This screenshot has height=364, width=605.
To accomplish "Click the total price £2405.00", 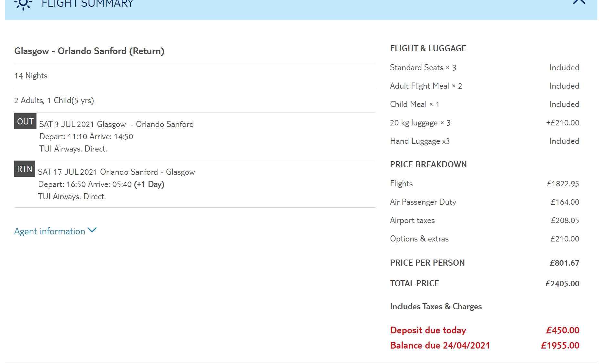I will (562, 283).
